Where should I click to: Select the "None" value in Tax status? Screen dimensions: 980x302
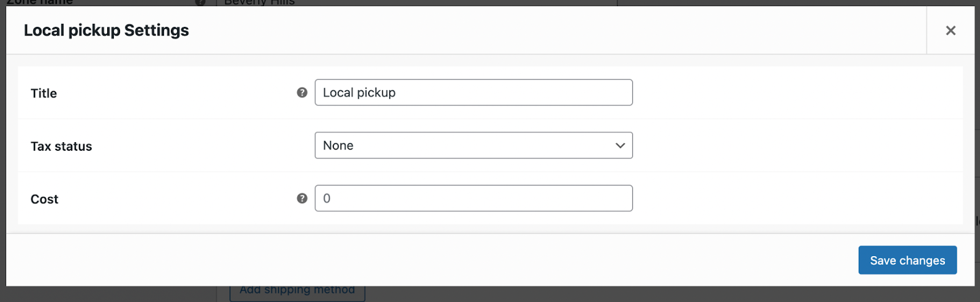[338, 146]
